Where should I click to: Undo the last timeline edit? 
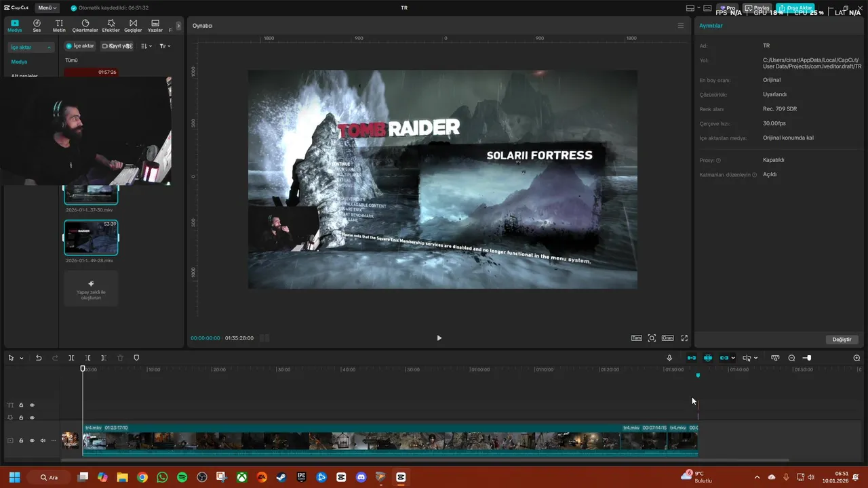pyautogui.click(x=39, y=358)
